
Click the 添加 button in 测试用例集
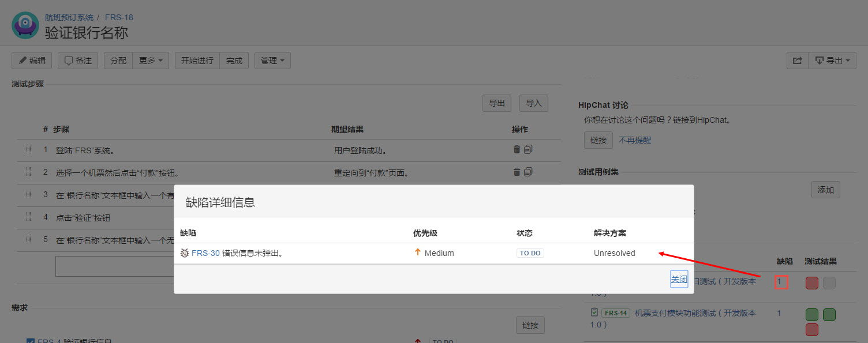tap(826, 190)
